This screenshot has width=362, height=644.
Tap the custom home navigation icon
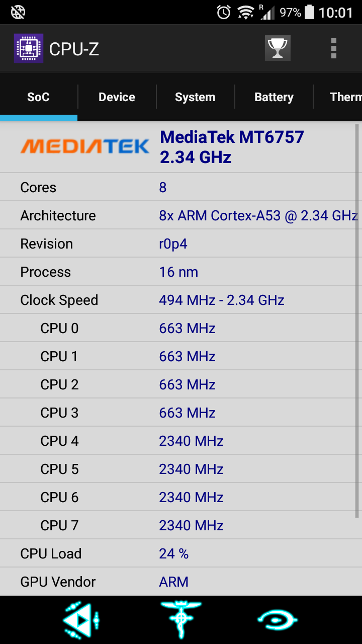click(x=181, y=620)
